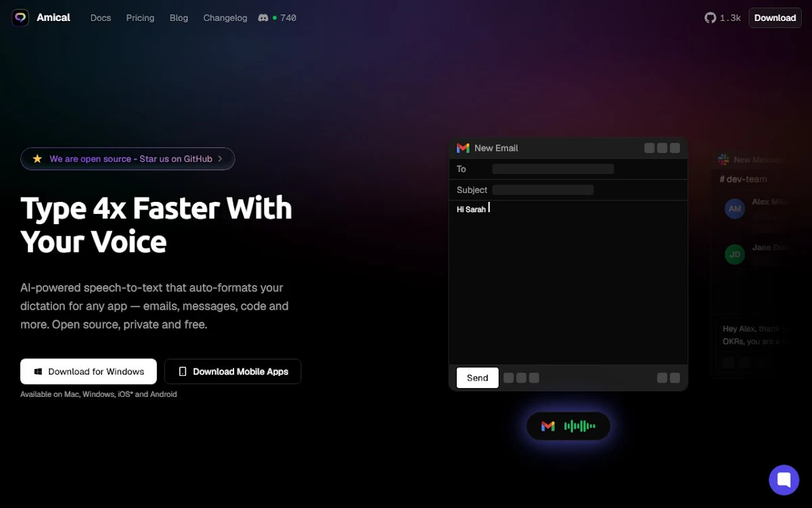Click the Amical logo icon
Viewport: 812px width, 508px height.
[20, 18]
